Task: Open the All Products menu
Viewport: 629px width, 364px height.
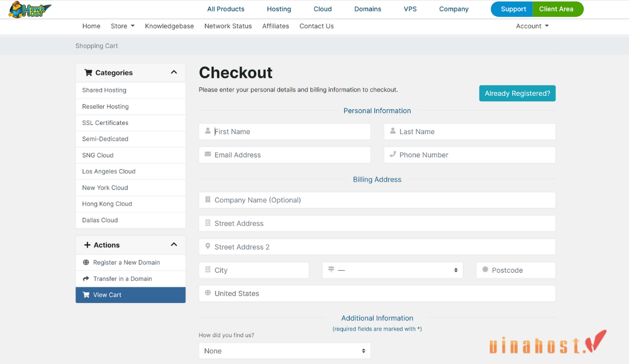Action: pos(226,9)
